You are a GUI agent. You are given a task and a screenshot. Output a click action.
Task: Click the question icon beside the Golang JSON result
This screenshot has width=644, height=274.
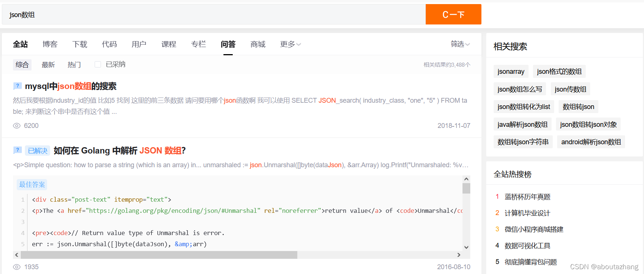[x=17, y=150]
